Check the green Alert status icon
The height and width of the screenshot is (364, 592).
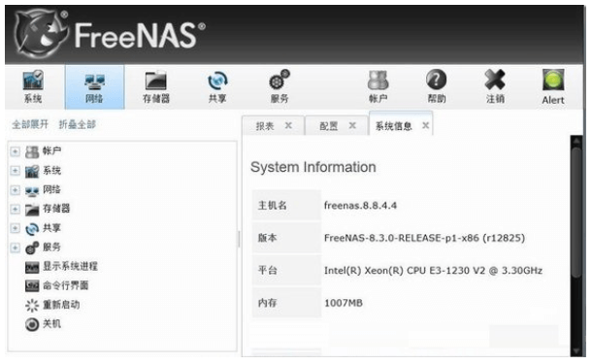coord(553,80)
